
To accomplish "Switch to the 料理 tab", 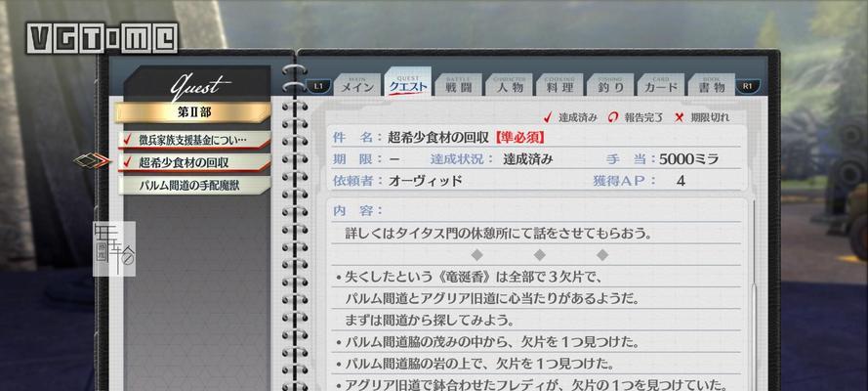I will (559, 84).
